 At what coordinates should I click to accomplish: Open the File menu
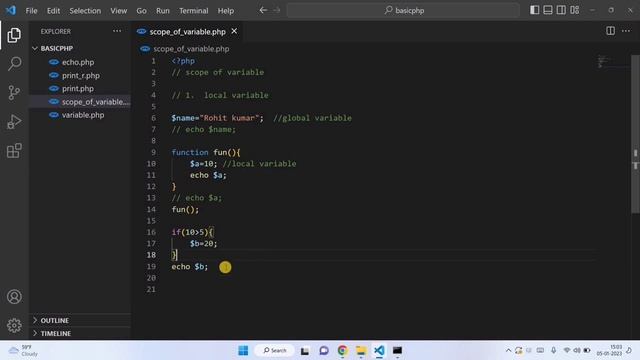point(31,11)
